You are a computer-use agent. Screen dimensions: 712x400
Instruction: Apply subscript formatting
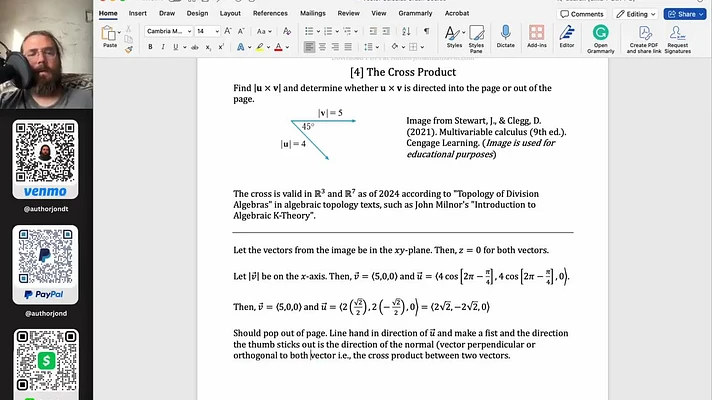[208, 47]
